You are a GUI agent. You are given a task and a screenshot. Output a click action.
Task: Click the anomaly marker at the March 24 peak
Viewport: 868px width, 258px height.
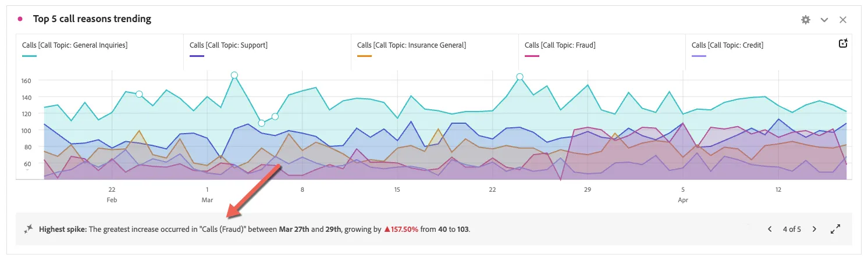coord(520,77)
